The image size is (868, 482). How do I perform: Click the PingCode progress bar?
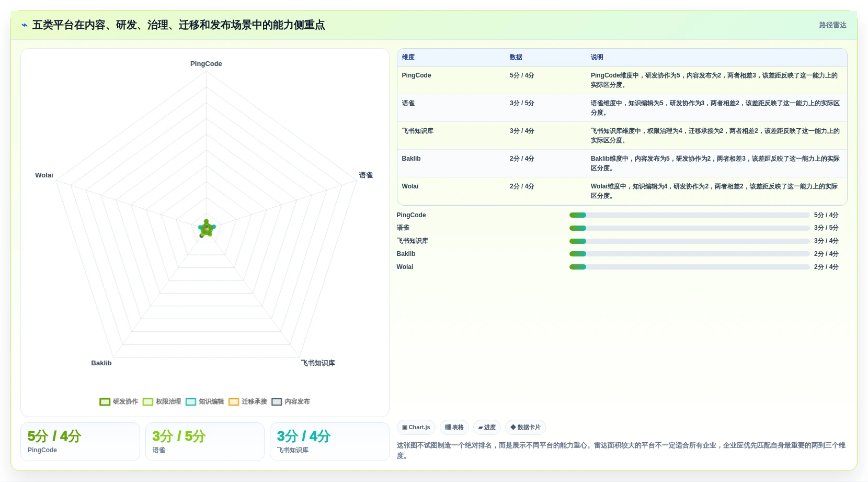[689, 215]
